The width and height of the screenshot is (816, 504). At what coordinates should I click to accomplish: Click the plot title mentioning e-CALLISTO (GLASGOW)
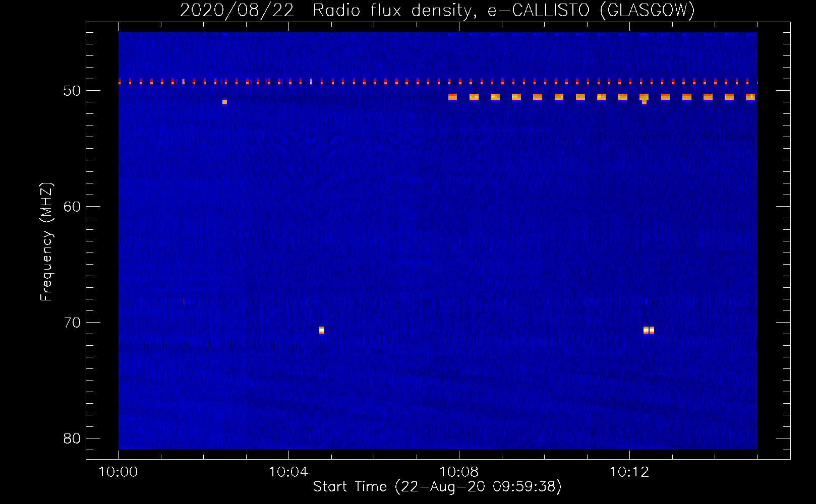point(437,10)
